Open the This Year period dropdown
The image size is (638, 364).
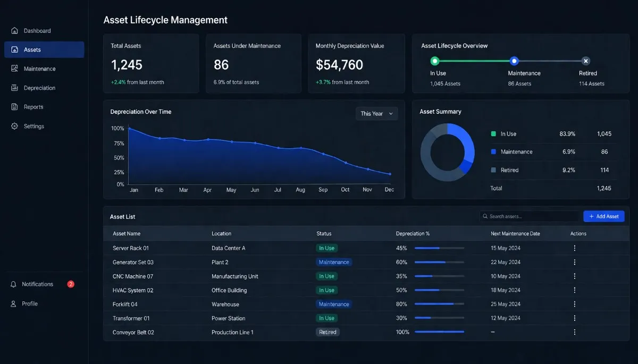pyautogui.click(x=376, y=114)
